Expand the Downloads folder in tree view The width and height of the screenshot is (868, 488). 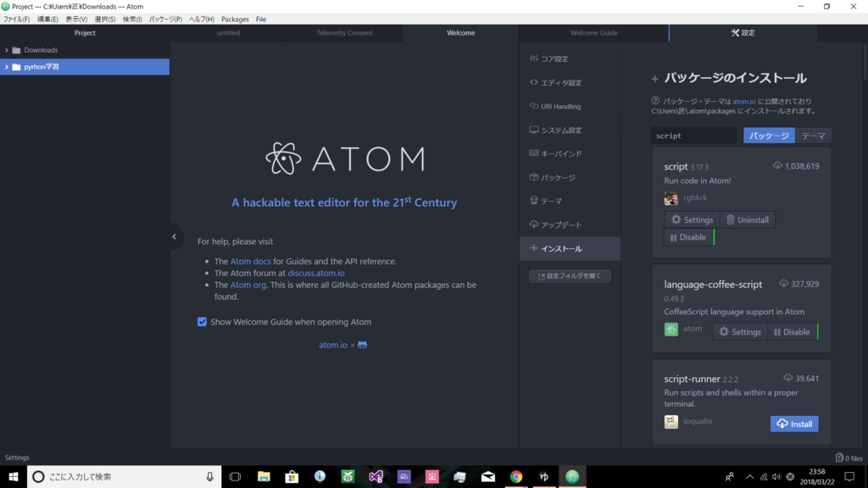[x=7, y=50]
